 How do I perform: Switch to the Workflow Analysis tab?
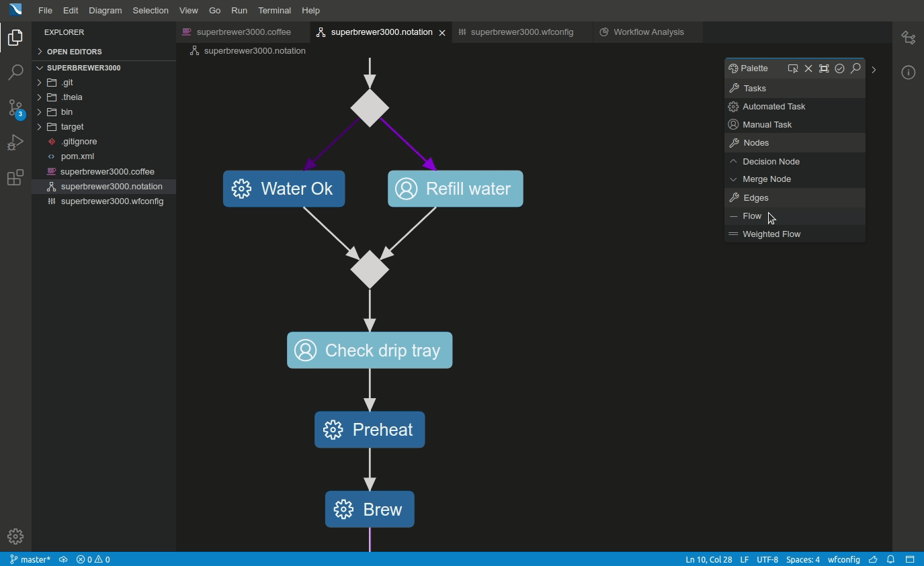coord(646,32)
